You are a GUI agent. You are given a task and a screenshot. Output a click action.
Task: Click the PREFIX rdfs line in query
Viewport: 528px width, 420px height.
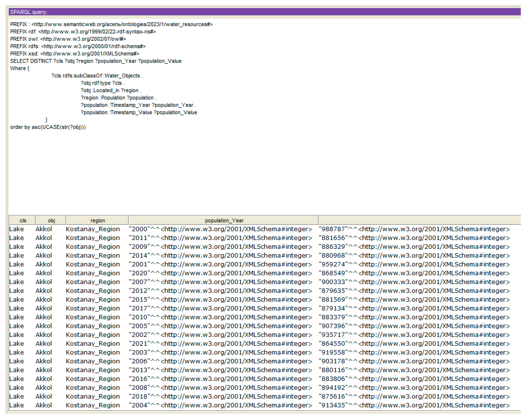(78, 46)
